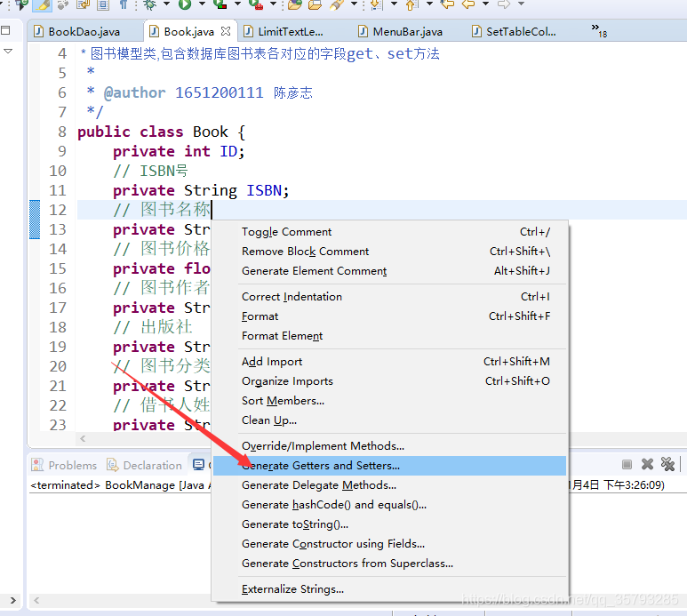
Task: Choose Toggle Comment from the context menu
Action: pyautogui.click(x=286, y=232)
